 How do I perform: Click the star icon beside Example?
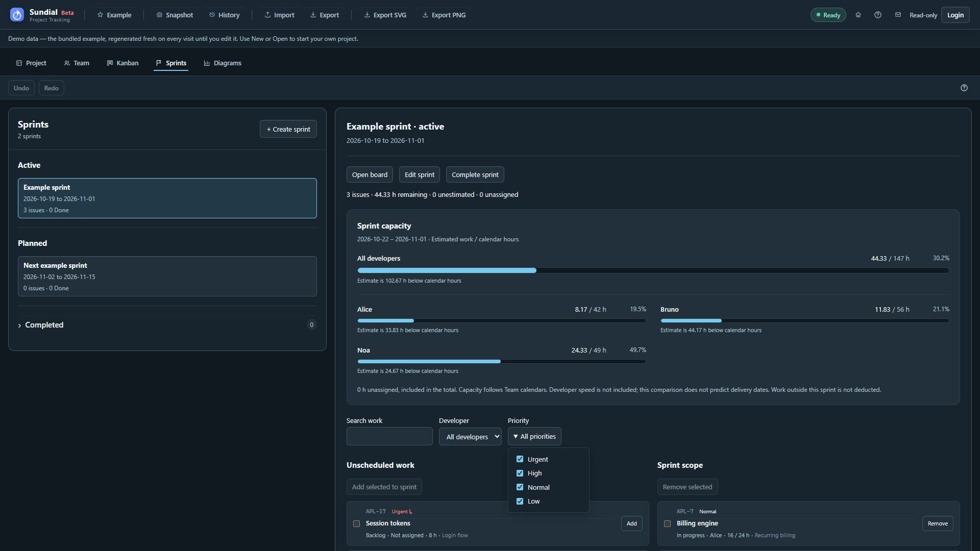(100, 15)
